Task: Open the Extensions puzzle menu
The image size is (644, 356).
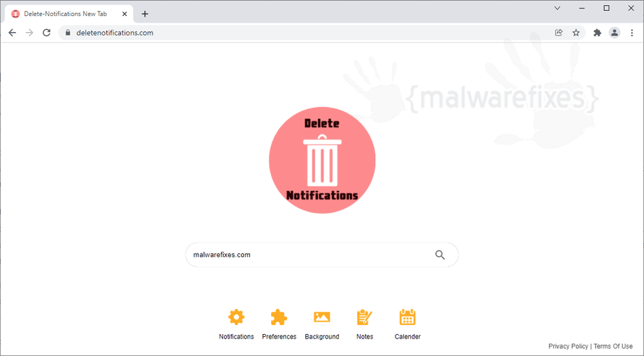Action: (x=597, y=33)
